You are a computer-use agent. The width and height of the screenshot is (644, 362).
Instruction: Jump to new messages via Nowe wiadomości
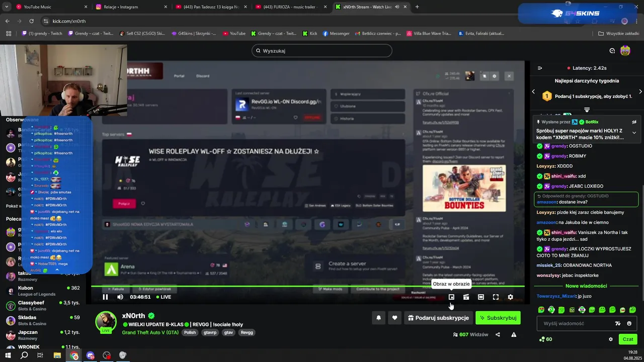tap(586, 286)
